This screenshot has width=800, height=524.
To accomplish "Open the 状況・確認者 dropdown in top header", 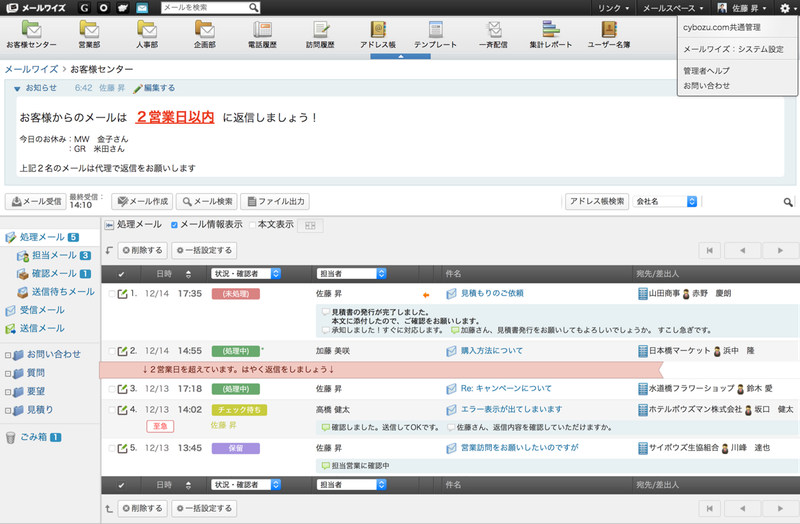I will coord(246,274).
